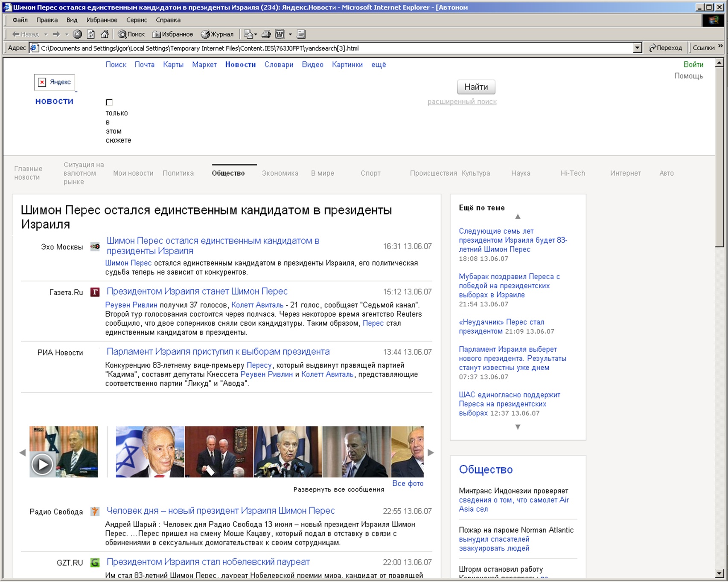Click the vertical scrollbar thumb
728x582 pixels.
[719, 157]
